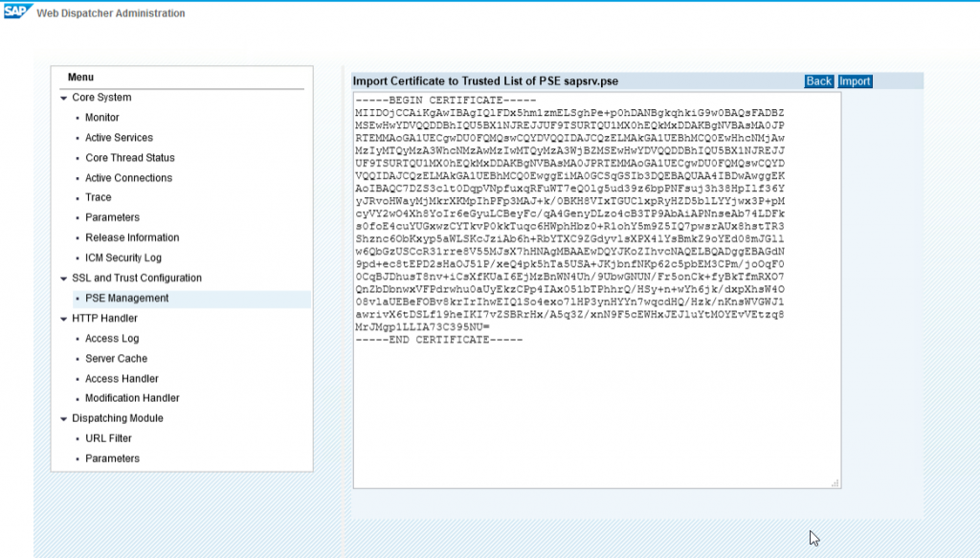980x558 pixels.
Task: Go to Access Handler
Action: (x=122, y=379)
